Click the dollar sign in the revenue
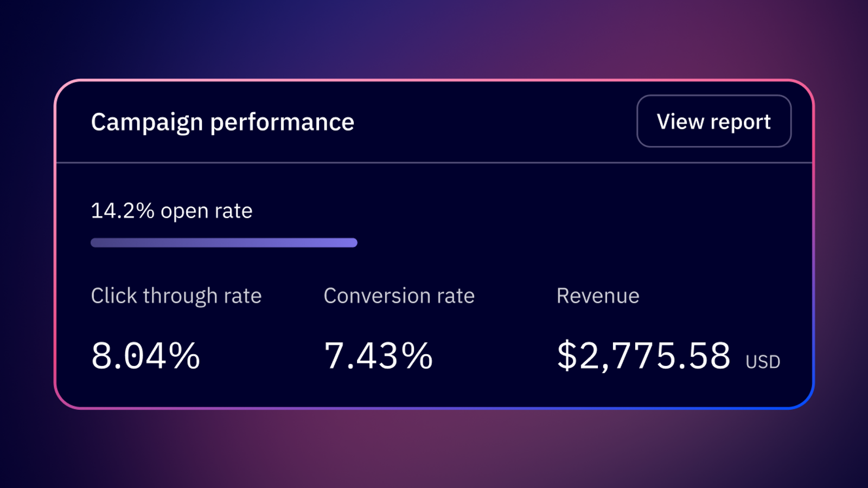The width and height of the screenshot is (868, 488). point(567,356)
